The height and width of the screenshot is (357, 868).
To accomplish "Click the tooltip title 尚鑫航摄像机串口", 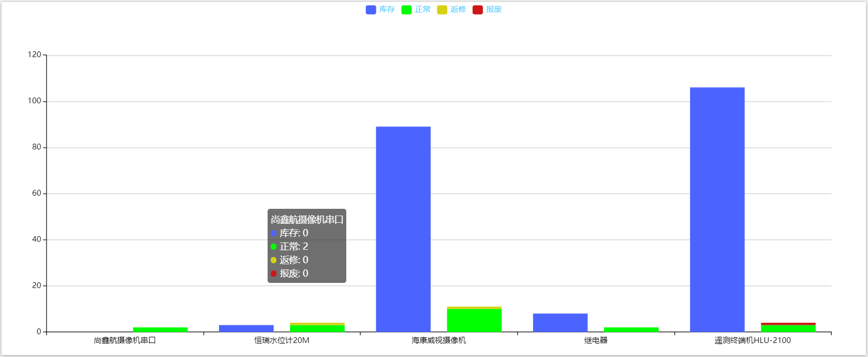I will point(307,220).
